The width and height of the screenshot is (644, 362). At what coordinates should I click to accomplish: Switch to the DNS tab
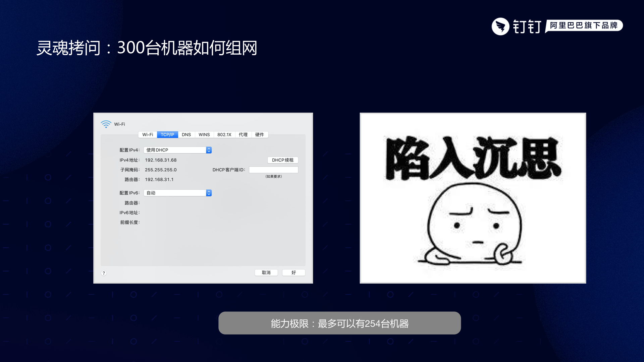(186, 135)
